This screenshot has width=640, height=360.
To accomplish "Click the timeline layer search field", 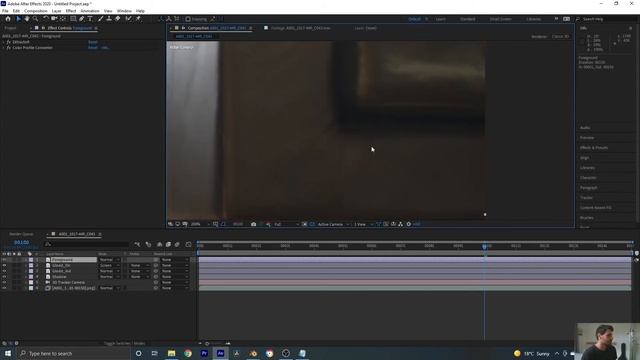I will point(87,244).
